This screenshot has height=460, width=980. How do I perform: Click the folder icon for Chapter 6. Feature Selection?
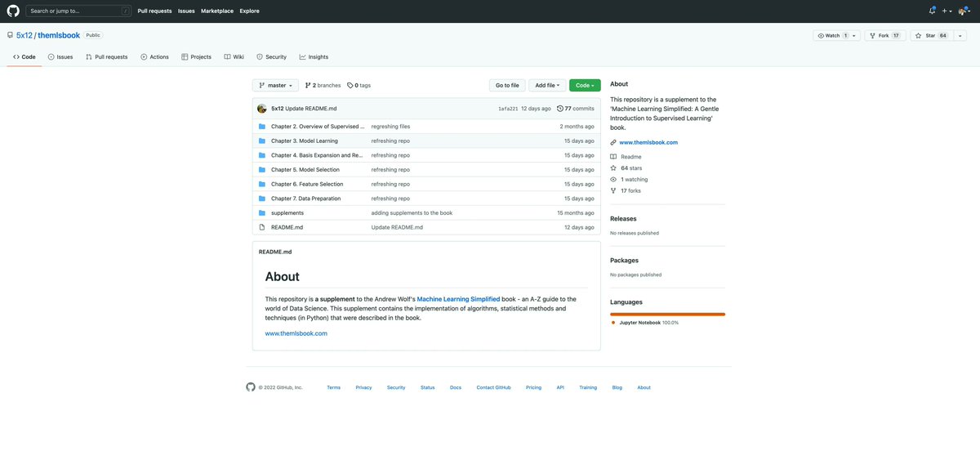tap(262, 185)
